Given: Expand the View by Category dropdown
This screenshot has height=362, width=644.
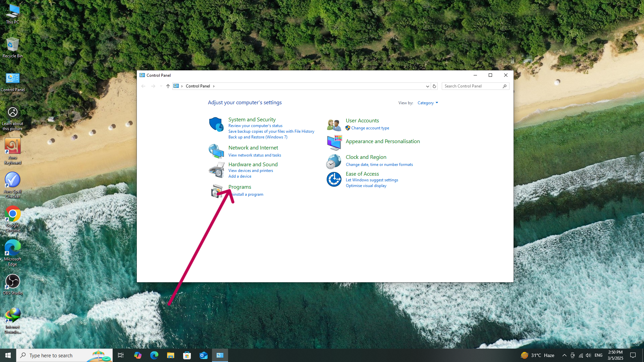Looking at the screenshot, I should pos(428,103).
